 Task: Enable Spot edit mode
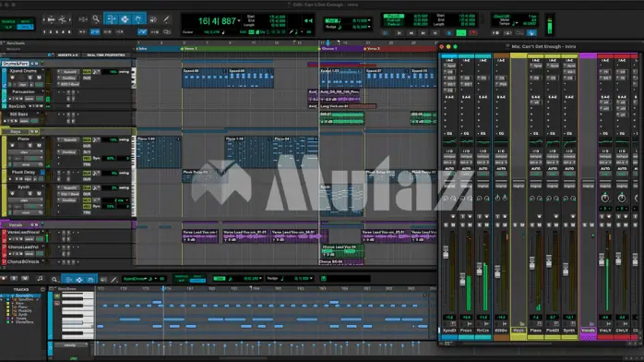pyautogui.click(x=26, y=22)
